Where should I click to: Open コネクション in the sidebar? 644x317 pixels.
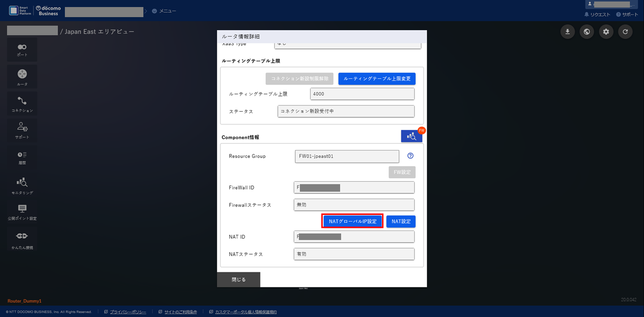22,104
